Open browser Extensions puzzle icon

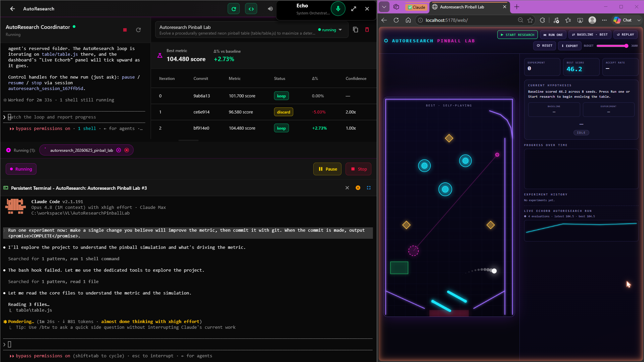click(x=542, y=20)
